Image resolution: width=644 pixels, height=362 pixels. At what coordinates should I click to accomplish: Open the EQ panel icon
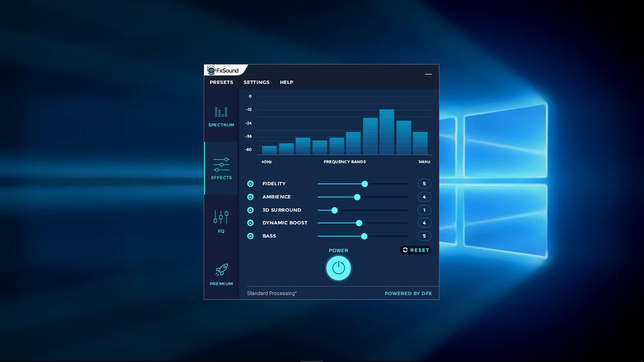point(221,216)
